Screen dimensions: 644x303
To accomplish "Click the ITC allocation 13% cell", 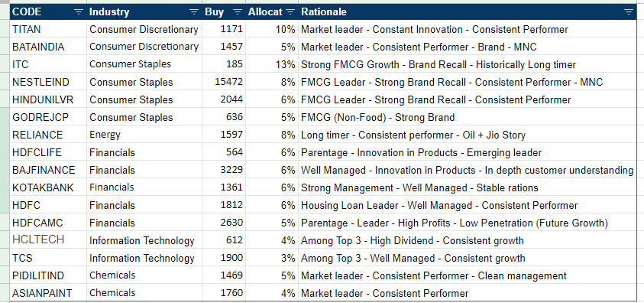I will [272, 64].
